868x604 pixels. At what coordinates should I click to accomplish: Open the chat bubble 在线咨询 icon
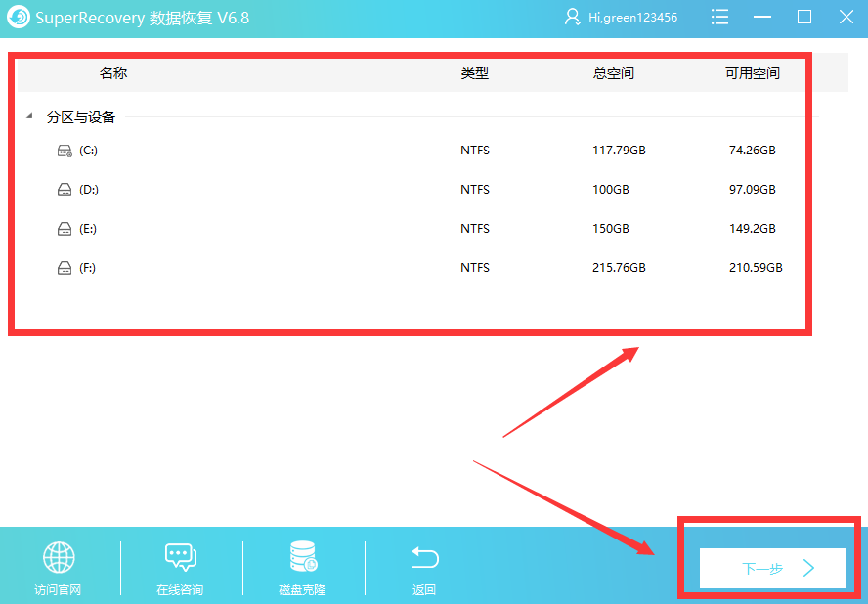(181, 557)
